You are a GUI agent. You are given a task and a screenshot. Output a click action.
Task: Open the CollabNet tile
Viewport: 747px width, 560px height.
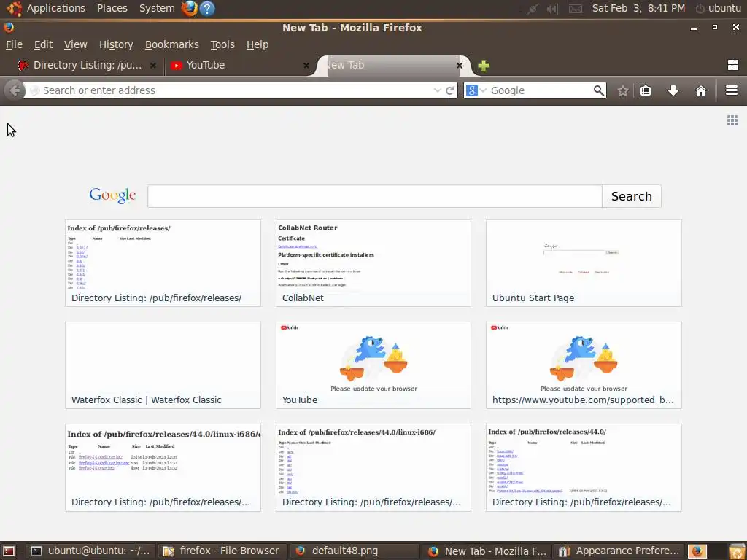373,262
